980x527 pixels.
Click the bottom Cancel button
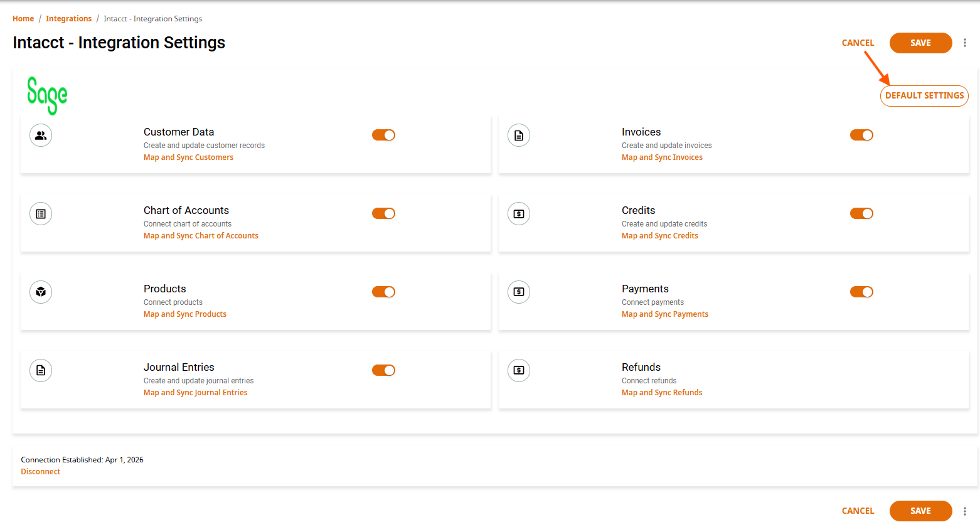(858, 511)
